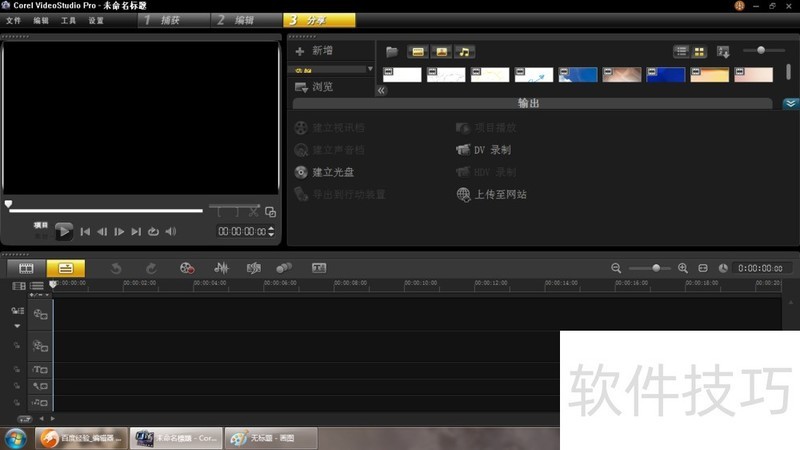The height and width of the screenshot is (450, 800).
Task: Click 上传至网站 upload option
Action: (491, 194)
